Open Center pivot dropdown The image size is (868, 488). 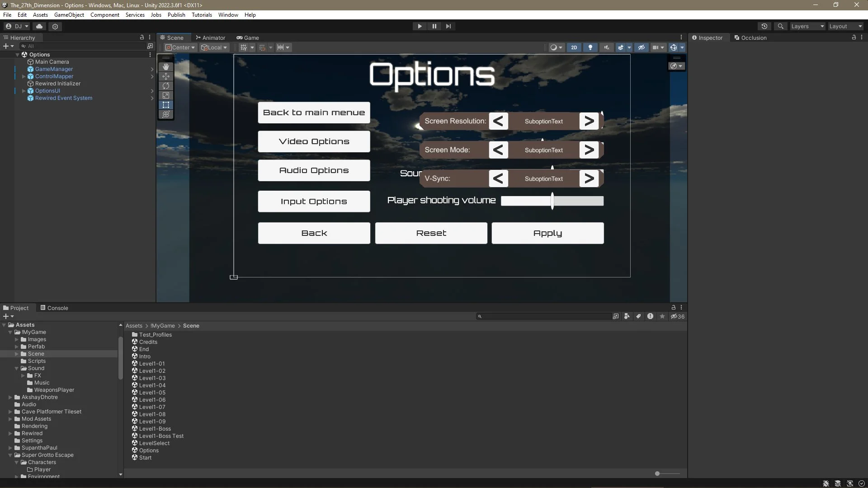[180, 47]
